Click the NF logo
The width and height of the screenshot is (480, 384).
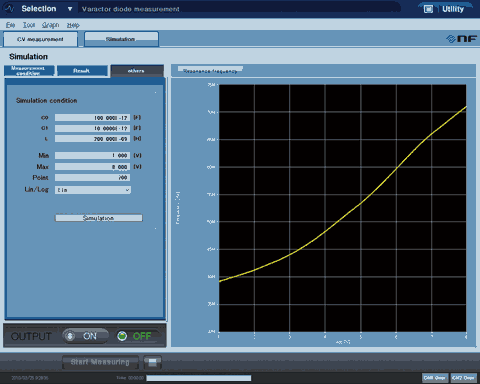pos(462,39)
